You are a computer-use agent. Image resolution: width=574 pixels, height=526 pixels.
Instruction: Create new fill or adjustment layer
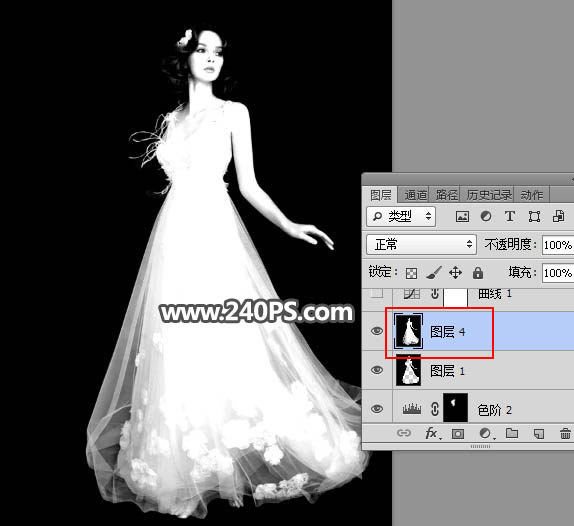coord(486,434)
